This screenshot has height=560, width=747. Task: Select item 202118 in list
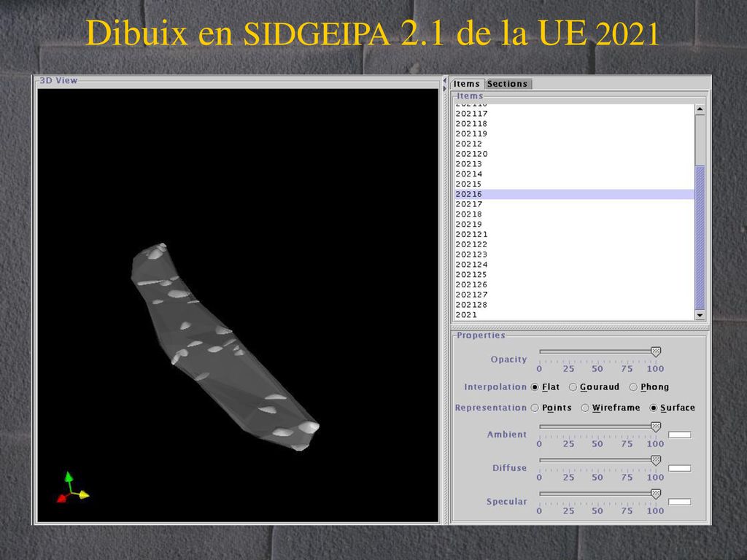tap(575, 124)
